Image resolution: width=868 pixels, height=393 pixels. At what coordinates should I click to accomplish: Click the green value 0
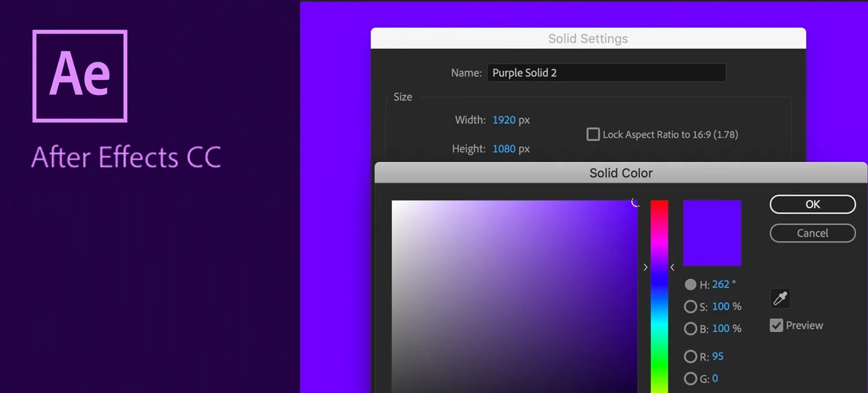pyautogui.click(x=715, y=379)
